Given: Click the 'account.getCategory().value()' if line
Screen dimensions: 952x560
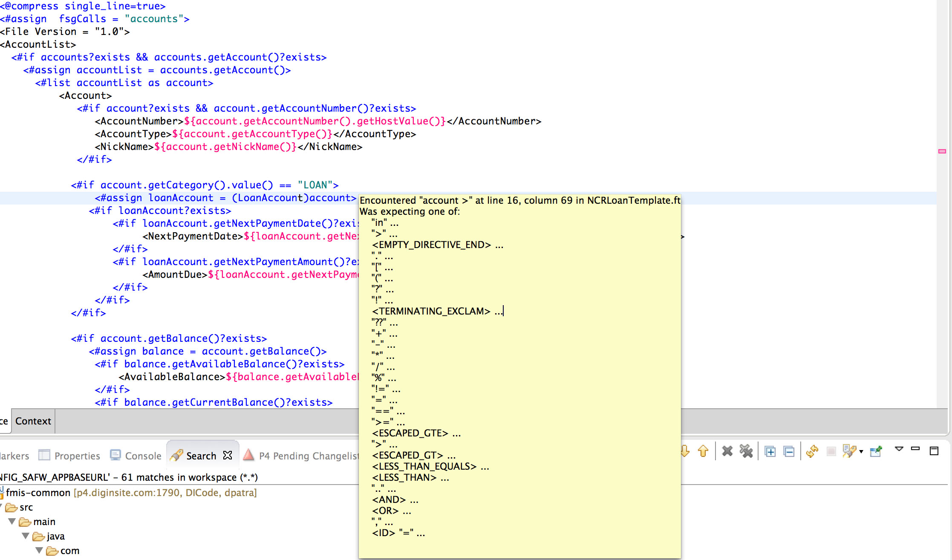Looking at the screenshot, I should (205, 185).
